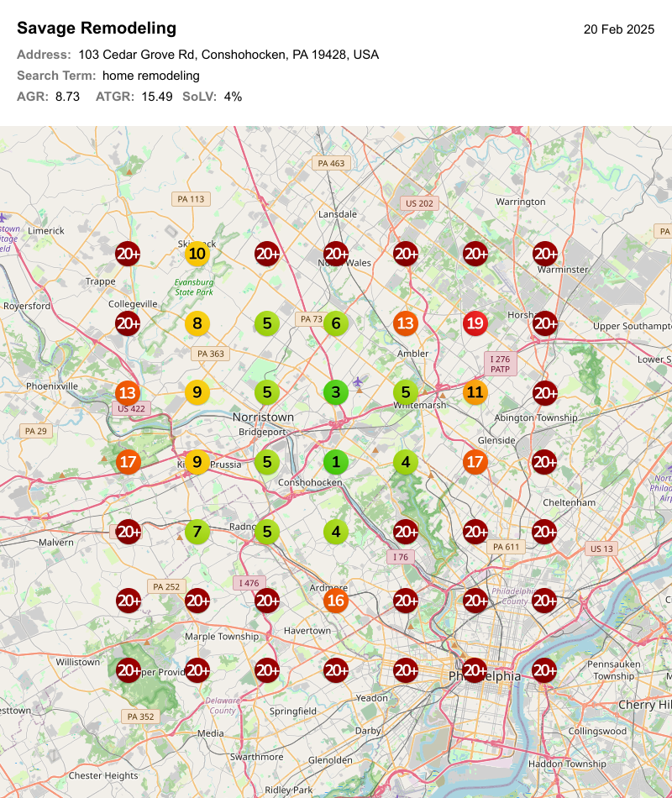This screenshot has width=672, height=798.
Task: Click the search term 'home remodeling'
Action: coord(150,76)
